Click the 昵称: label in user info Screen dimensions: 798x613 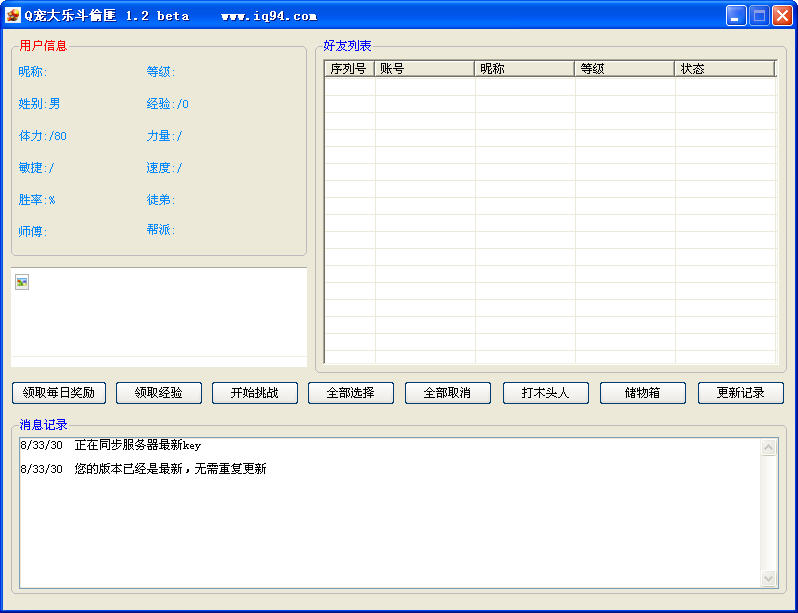[x=33, y=72]
